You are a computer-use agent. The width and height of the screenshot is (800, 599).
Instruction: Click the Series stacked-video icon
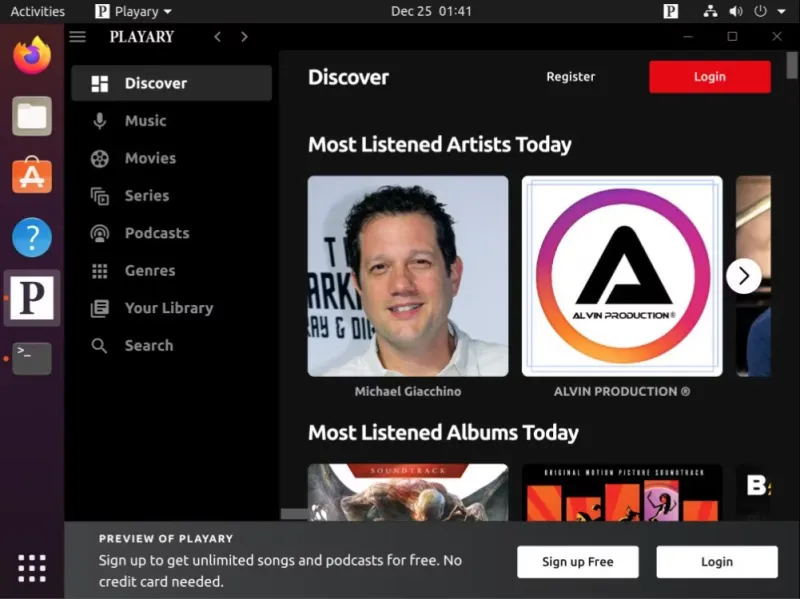(99, 196)
